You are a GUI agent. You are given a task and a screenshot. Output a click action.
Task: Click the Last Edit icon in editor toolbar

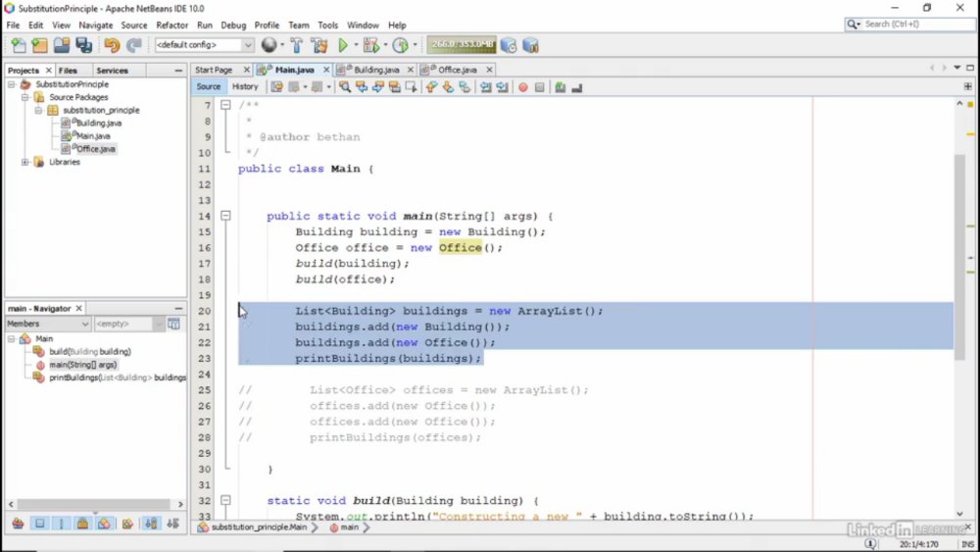pos(277,87)
